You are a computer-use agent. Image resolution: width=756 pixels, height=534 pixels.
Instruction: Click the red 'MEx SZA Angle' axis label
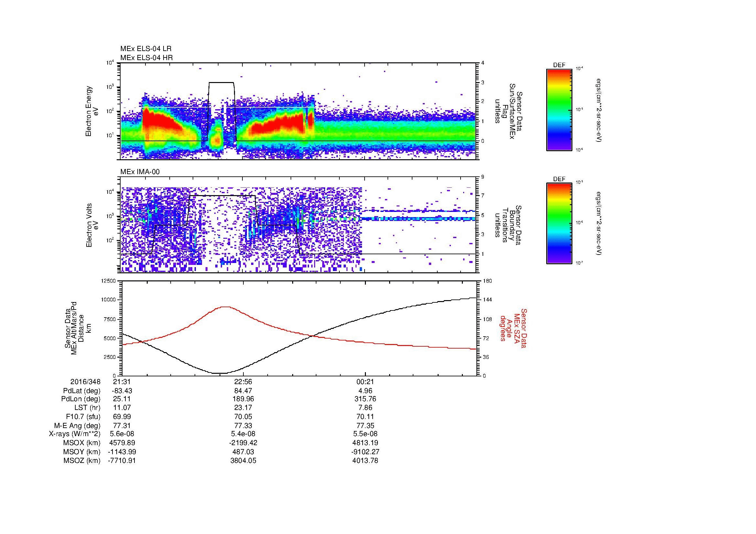(513, 328)
